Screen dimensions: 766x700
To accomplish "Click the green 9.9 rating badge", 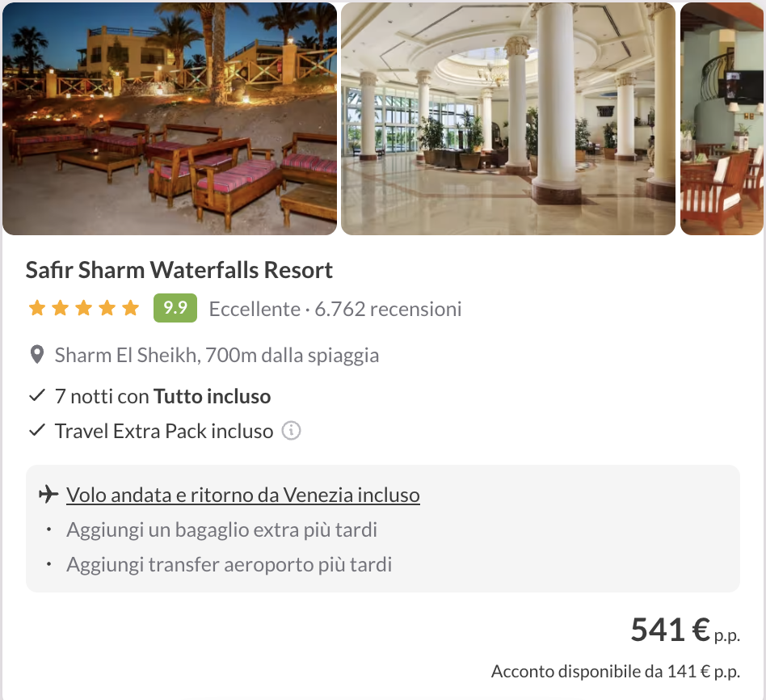I will tap(175, 308).
